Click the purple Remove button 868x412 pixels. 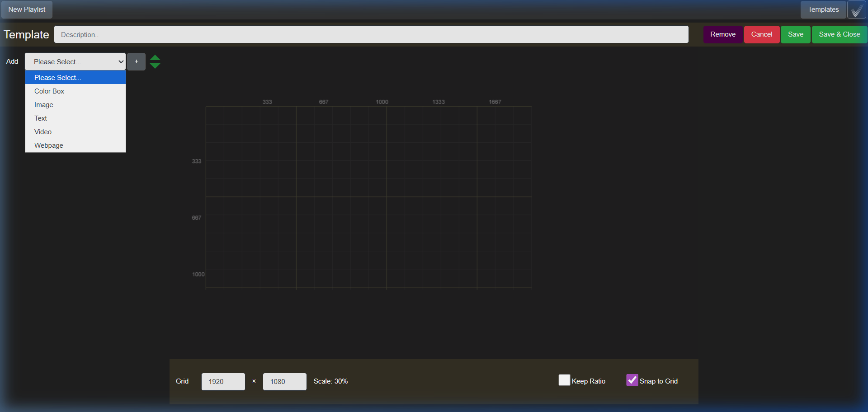[x=723, y=34]
